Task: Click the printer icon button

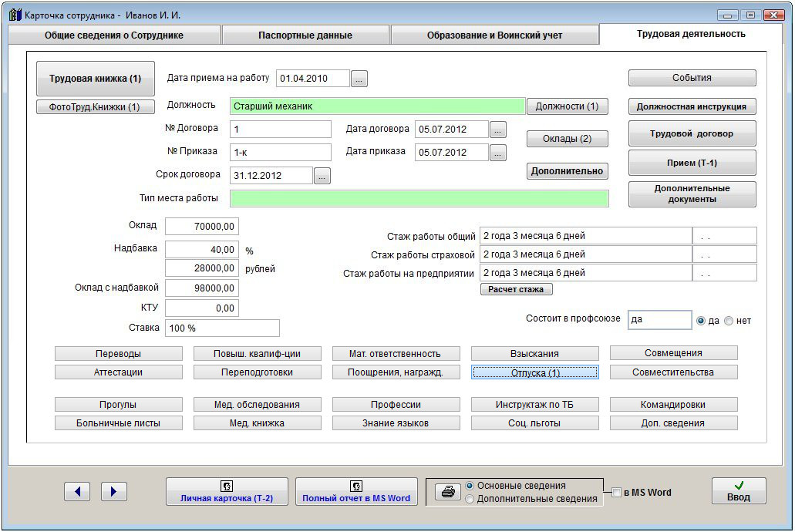Action: click(x=446, y=492)
